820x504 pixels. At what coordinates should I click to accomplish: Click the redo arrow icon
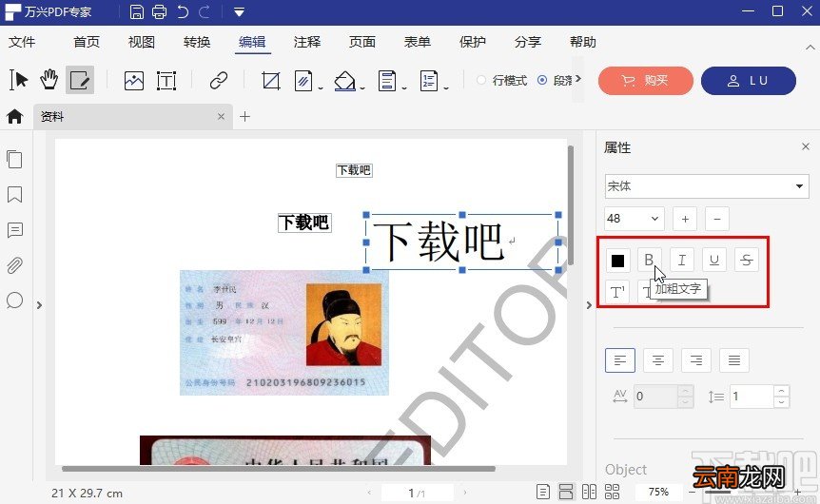pyautogui.click(x=205, y=11)
